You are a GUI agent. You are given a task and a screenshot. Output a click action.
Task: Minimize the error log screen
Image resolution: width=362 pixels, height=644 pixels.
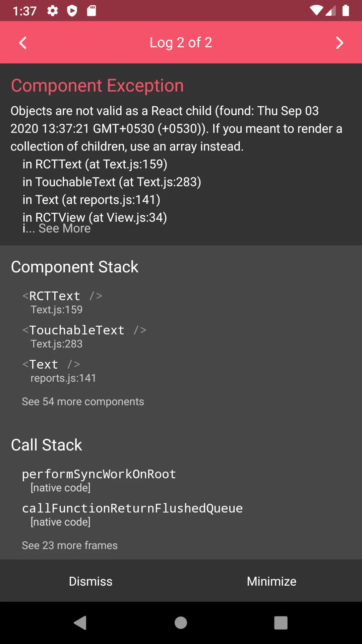click(271, 581)
